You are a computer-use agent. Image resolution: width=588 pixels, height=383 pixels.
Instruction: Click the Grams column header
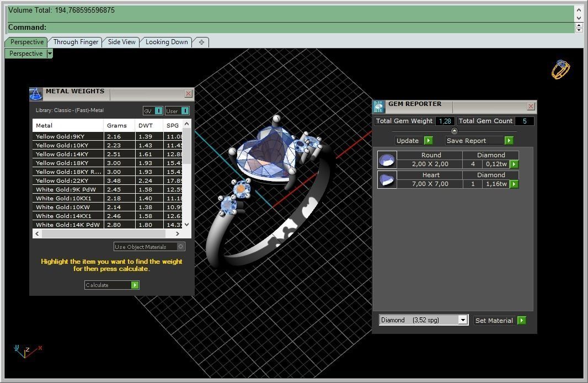(x=119, y=125)
